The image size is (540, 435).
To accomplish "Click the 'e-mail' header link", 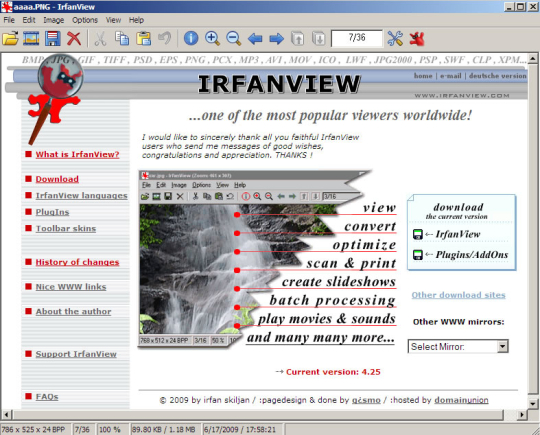I will pyautogui.click(x=450, y=76).
